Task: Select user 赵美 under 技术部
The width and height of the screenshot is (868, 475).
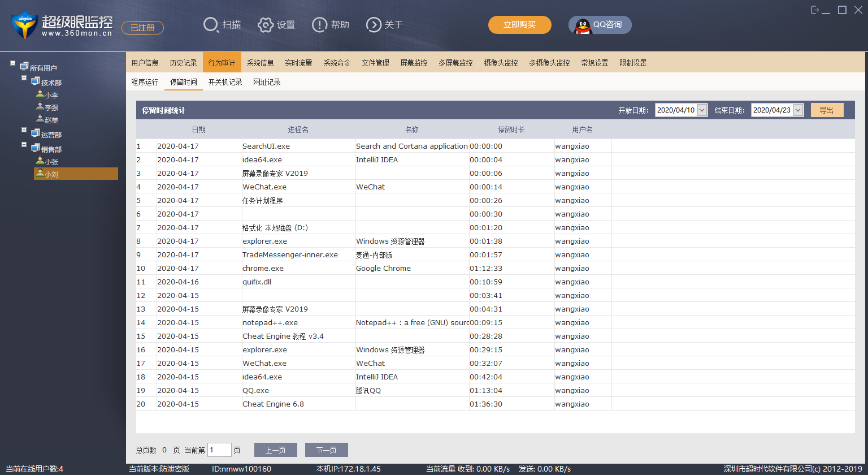Action: click(x=51, y=120)
